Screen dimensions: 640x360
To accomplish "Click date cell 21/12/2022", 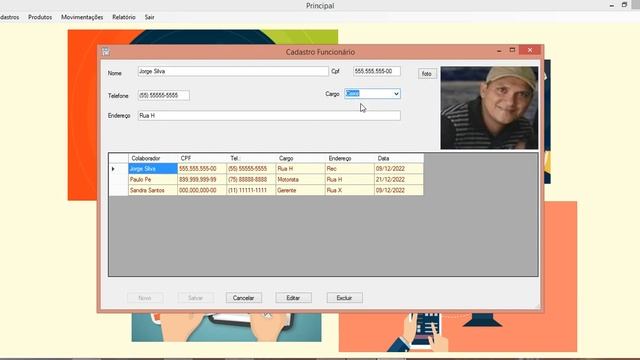I will [x=399, y=180].
